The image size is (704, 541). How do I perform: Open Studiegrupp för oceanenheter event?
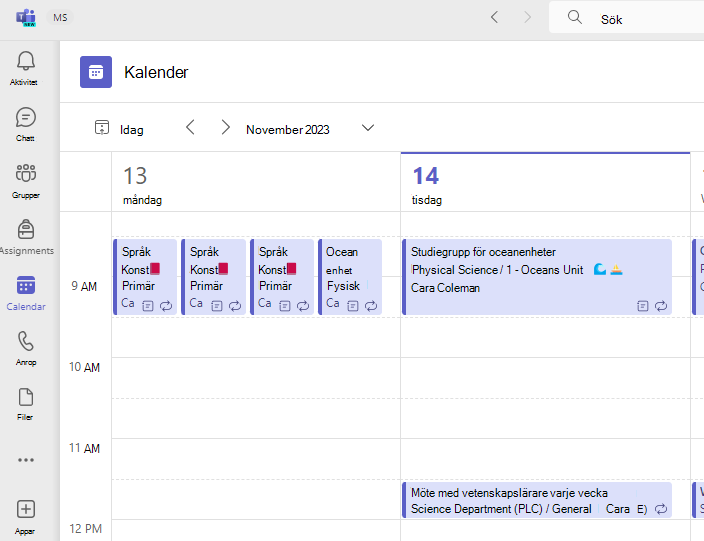(537, 277)
